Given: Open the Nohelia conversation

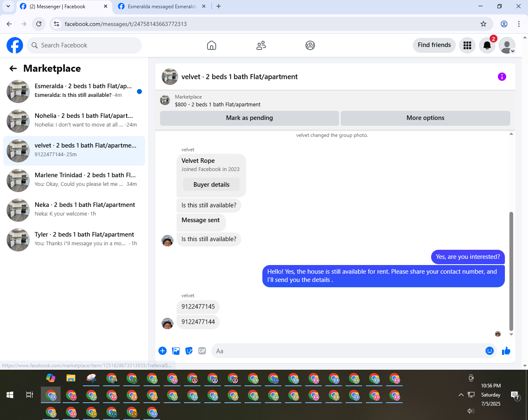Looking at the screenshot, I should tap(74, 121).
